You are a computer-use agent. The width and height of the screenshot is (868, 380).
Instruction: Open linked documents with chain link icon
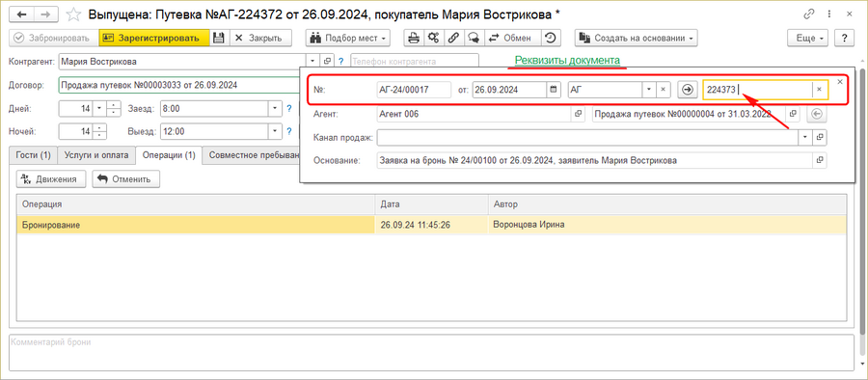454,38
